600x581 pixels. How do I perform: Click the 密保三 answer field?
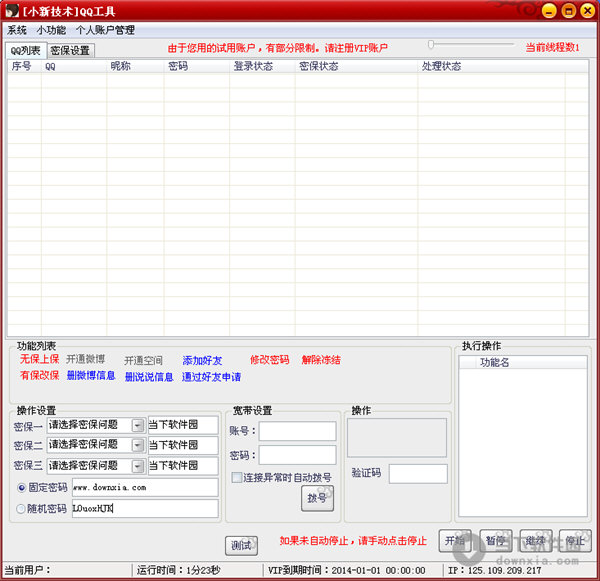(183, 466)
